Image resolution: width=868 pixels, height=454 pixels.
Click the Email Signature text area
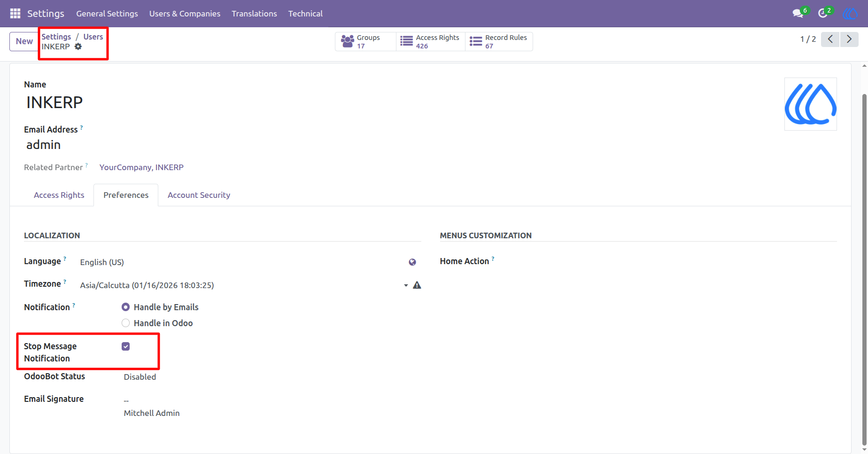coord(272,407)
